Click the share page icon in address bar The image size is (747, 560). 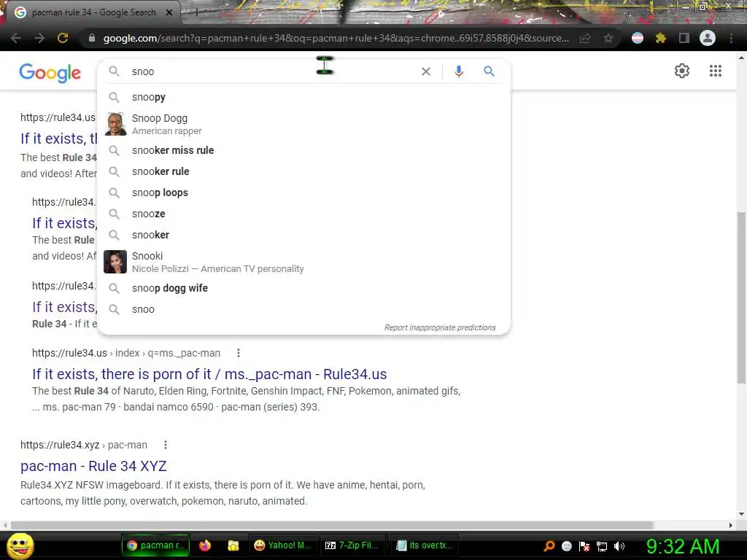click(x=585, y=38)
